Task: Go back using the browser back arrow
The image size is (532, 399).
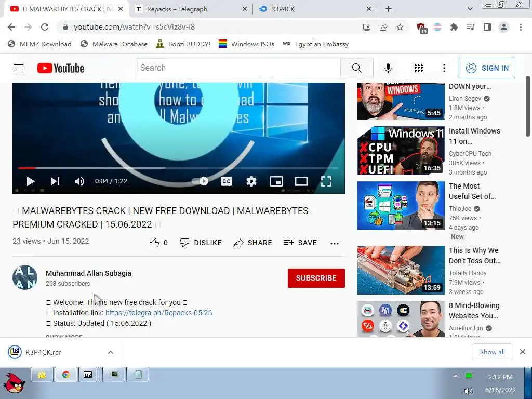Action: [11, 27]
